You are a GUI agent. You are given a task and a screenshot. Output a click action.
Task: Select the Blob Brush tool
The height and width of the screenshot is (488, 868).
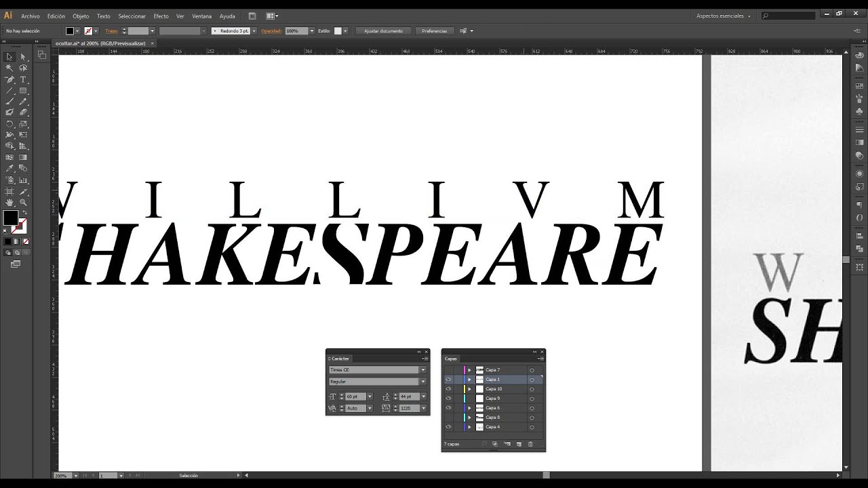[9, 112]
